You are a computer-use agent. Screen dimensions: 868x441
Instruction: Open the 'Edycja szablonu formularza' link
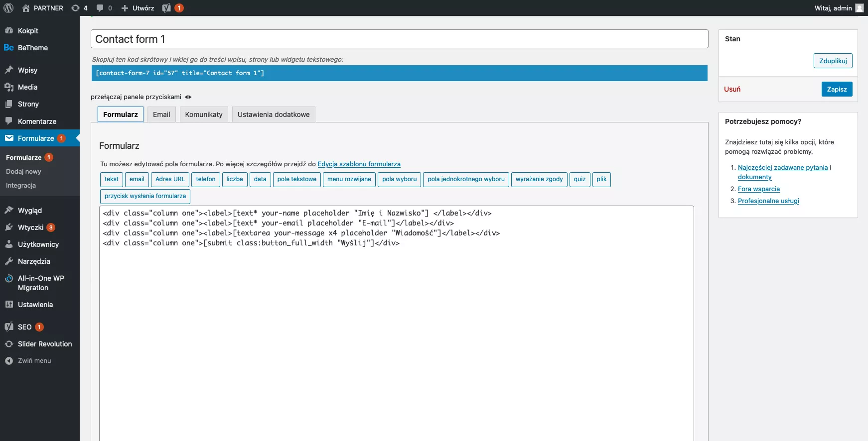point(359,164)
